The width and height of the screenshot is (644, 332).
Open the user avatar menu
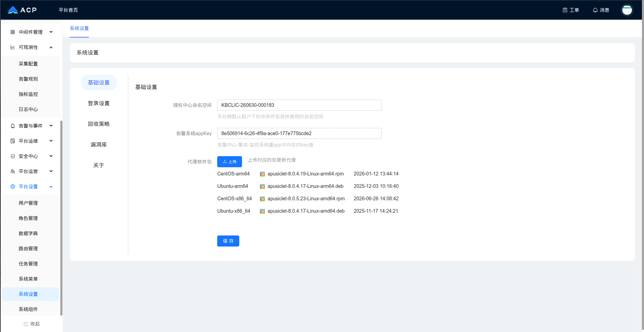[x=627, y=10]
